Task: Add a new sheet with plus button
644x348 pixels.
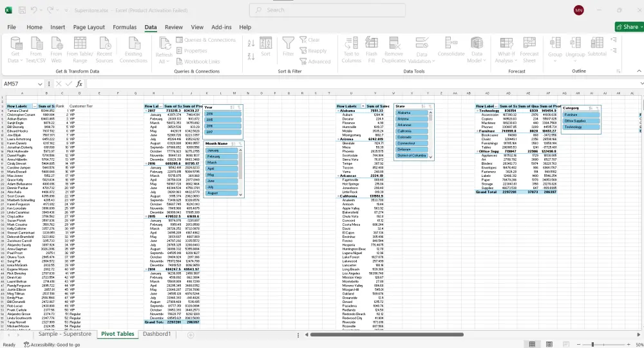Action: click(191, 335)
